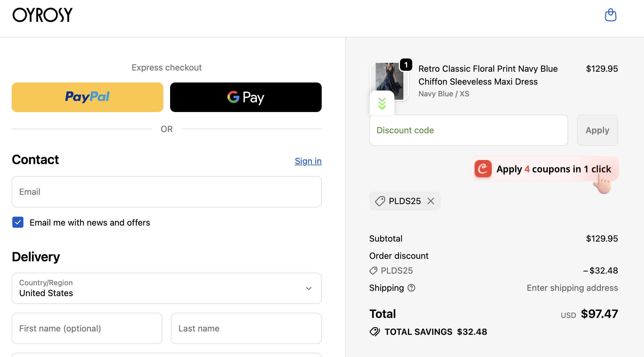Click the PLDS25 label under Order discount
The width and height of the screenshot is (644, 357).
397,271
